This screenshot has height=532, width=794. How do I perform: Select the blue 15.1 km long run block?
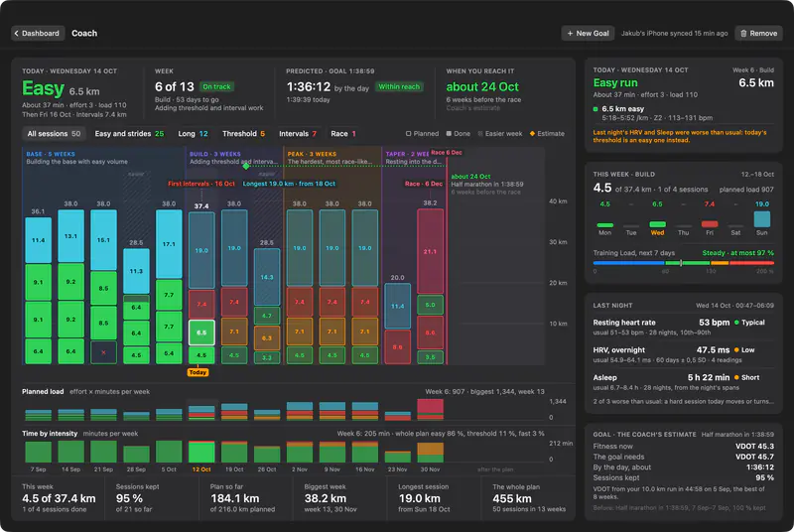103,240
